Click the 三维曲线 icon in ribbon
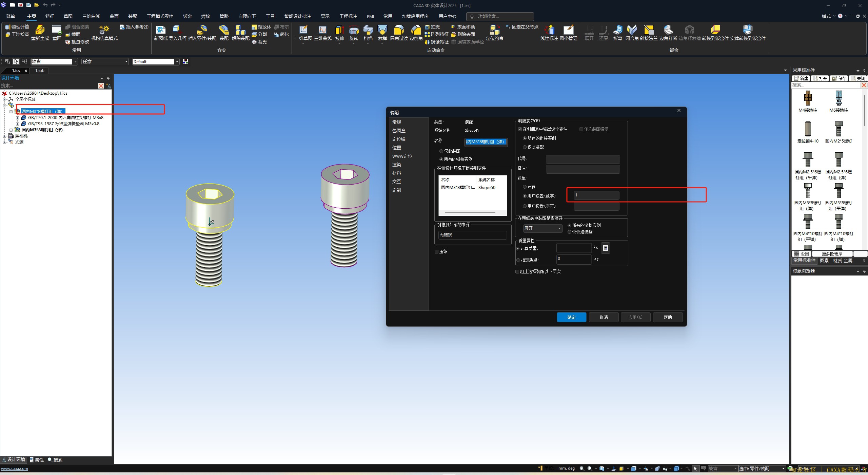The image size is (868, 475). click(322, 30)
